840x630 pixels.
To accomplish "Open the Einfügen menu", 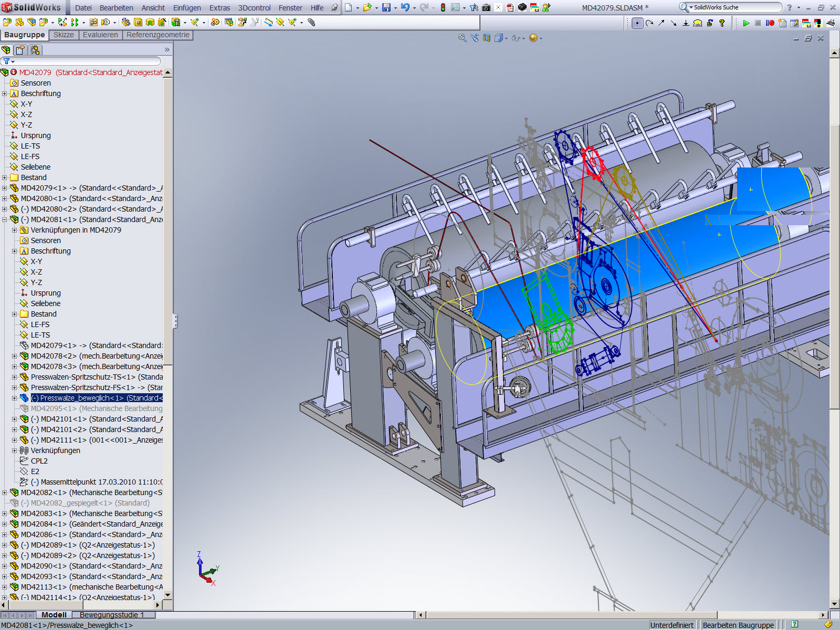I will click(187, 8).
